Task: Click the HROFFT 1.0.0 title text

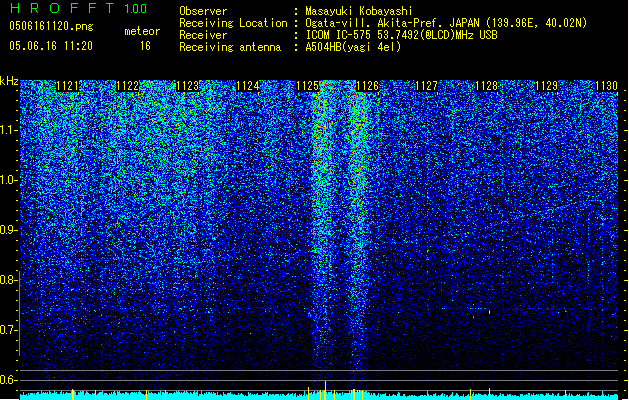Action: (x=78, y=8)
